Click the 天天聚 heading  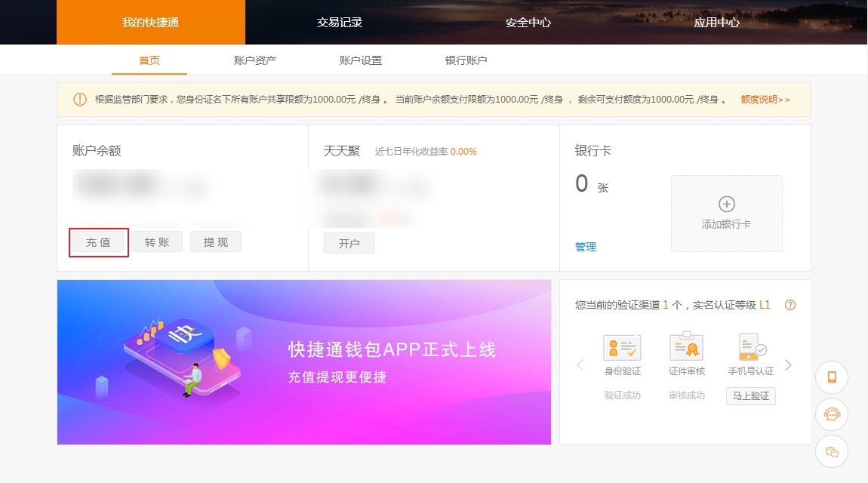tap(342, 150)
